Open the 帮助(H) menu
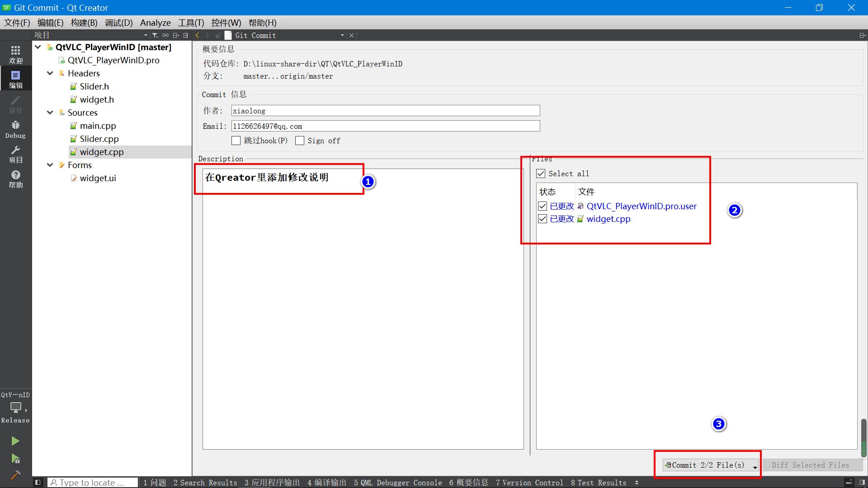 pyautogui.click(x=263, y=23)
